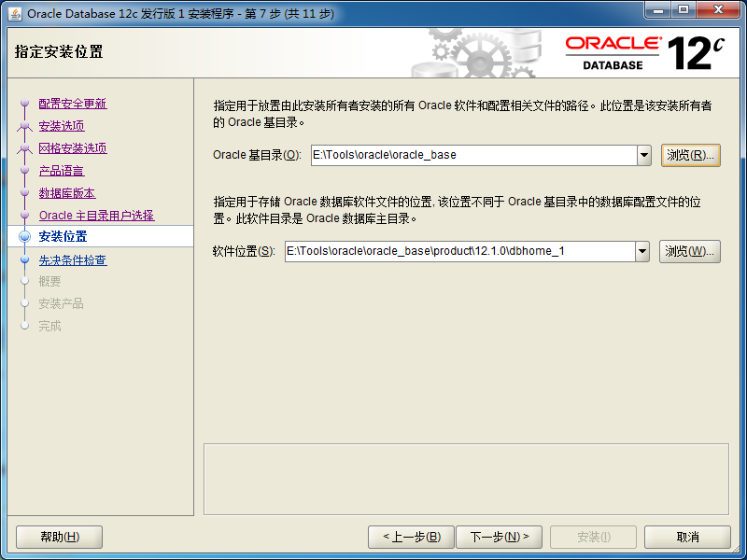747x560 pixels.
Task: Click the 安装位置 step bullet icon
Action: point(25,237)
